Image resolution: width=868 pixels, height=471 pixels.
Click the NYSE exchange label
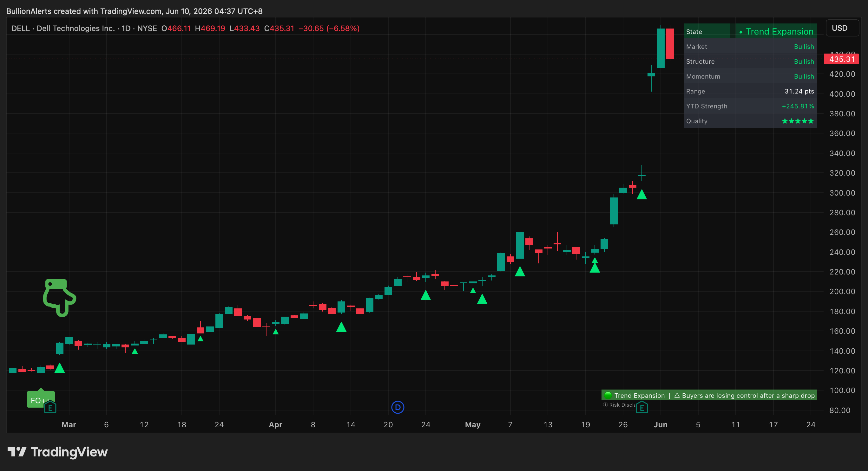click(x=147, y=28)
